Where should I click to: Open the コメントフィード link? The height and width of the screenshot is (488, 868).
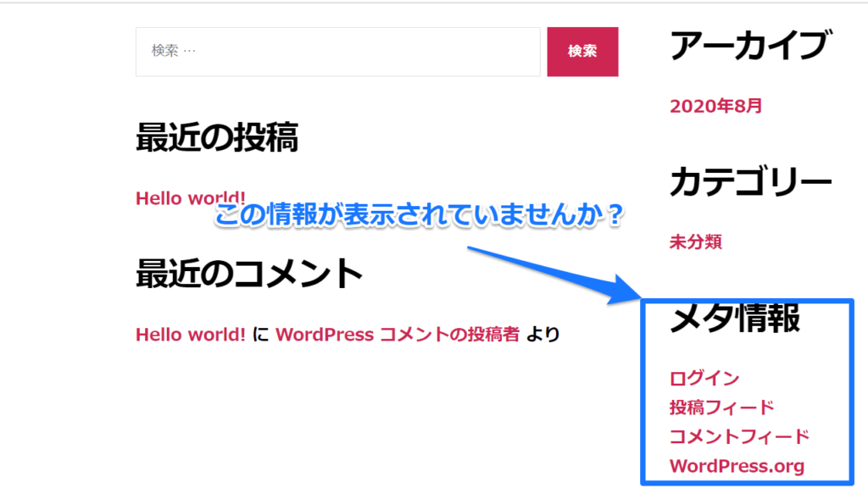[x=739, y=436]
